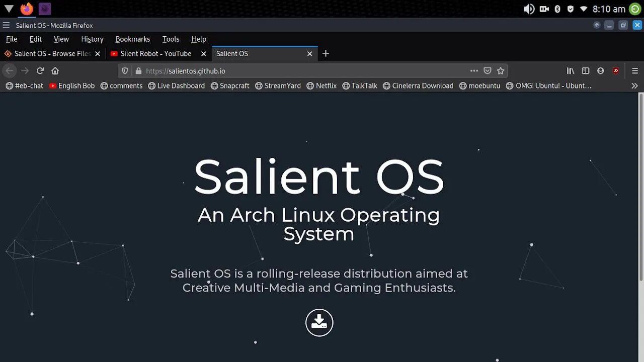Open the Firefox account icon
Viewport: 644px width, 362px height.
[x=601, y=71]
